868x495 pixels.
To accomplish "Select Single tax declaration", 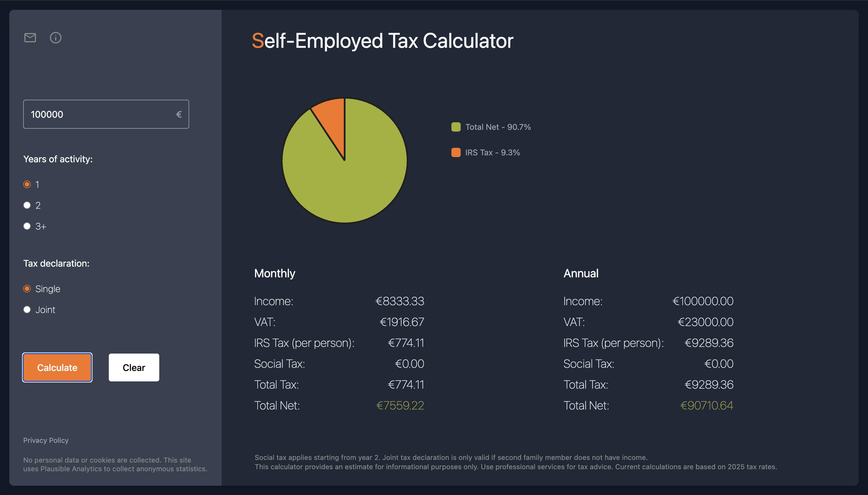I will (x=27, y=288).
